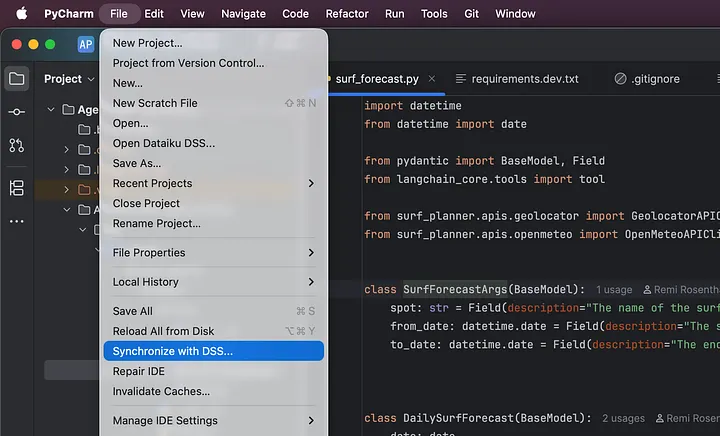720x436 pixels.
Task: Select Open Dataiku DSS…
Action: 214,143
